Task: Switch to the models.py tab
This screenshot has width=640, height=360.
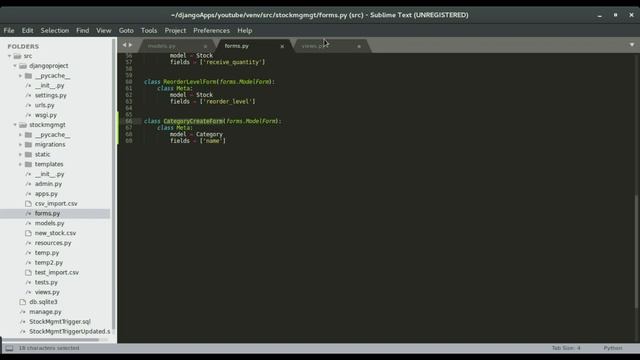Action: 176,46
